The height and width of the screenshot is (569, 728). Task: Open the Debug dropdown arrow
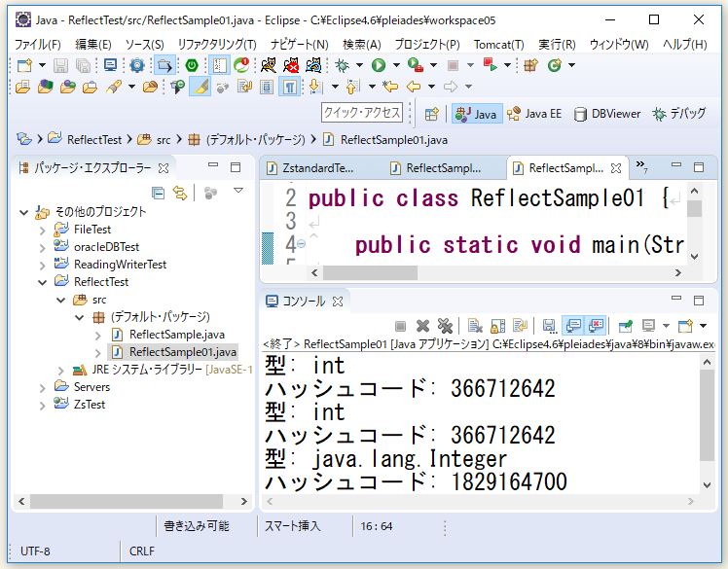[x=359, y=65]
